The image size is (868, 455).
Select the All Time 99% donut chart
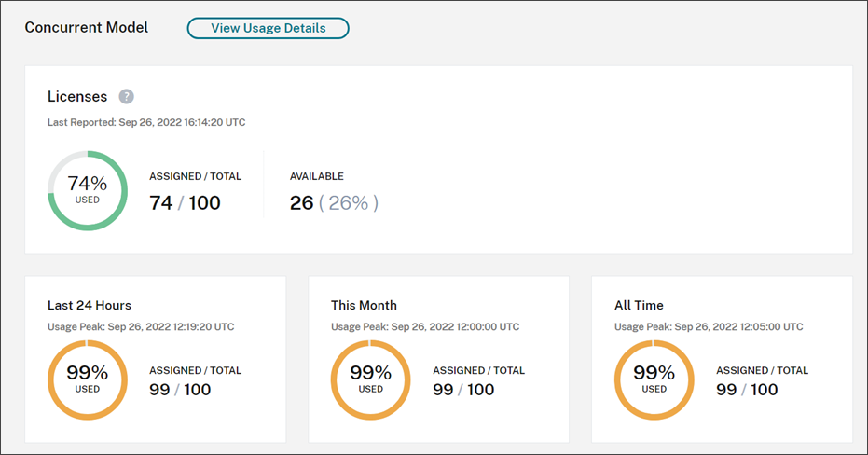click(x=654, y=379)
